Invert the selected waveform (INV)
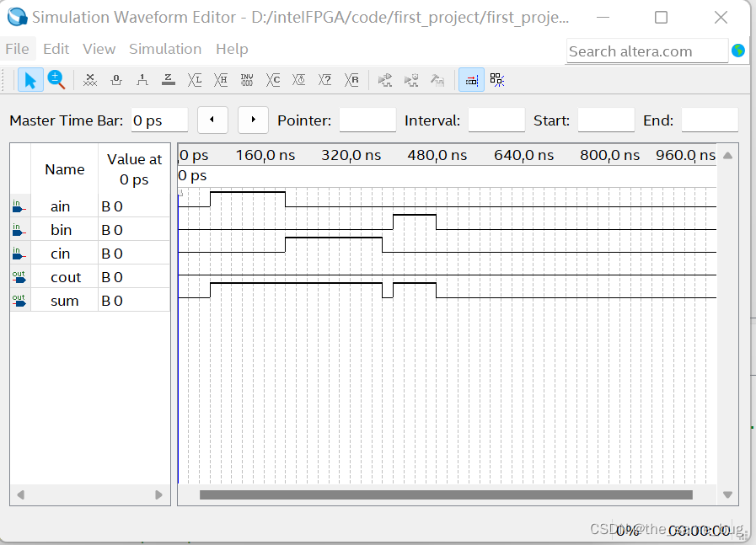The height and width of the screenshot is (545, 756). 247,80
